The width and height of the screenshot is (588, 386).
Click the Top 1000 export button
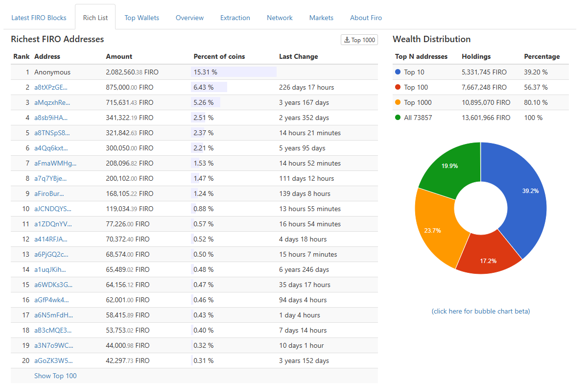coord(359,40)
